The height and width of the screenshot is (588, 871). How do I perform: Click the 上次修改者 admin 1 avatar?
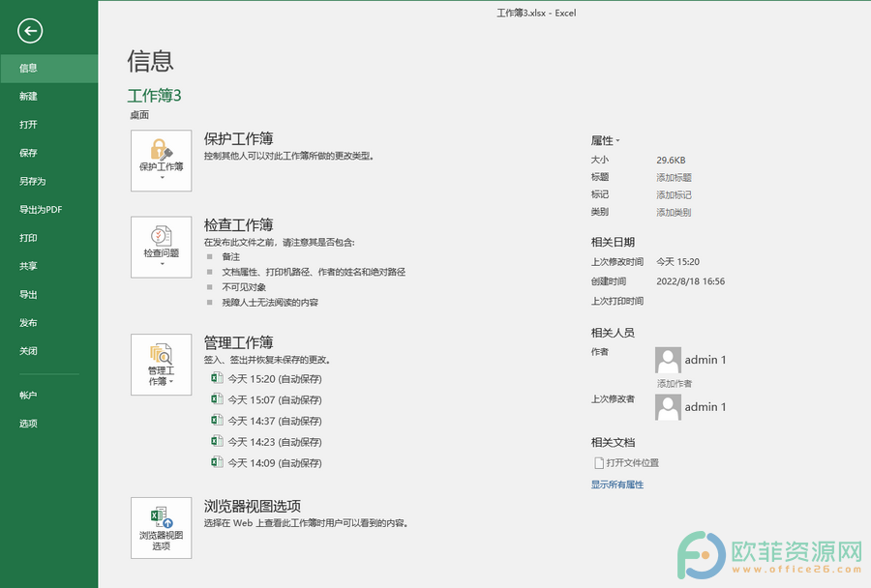coord(668,407)
